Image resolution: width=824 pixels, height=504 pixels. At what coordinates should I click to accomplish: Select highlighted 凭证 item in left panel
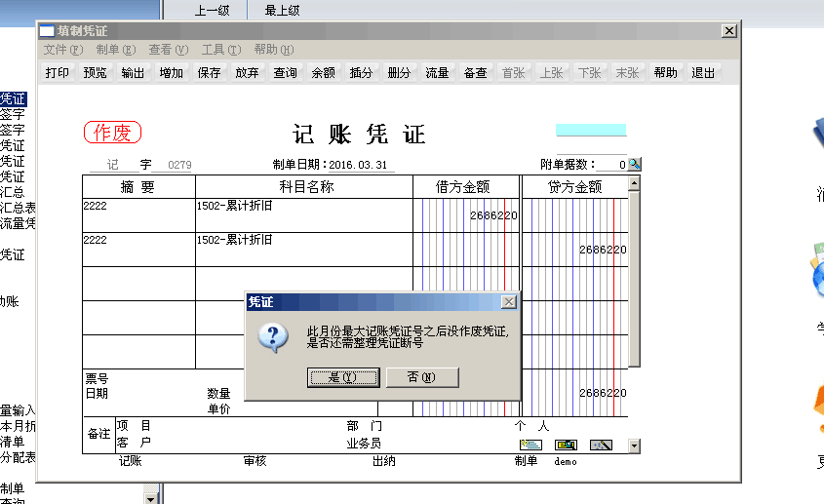tap(13, 98)
